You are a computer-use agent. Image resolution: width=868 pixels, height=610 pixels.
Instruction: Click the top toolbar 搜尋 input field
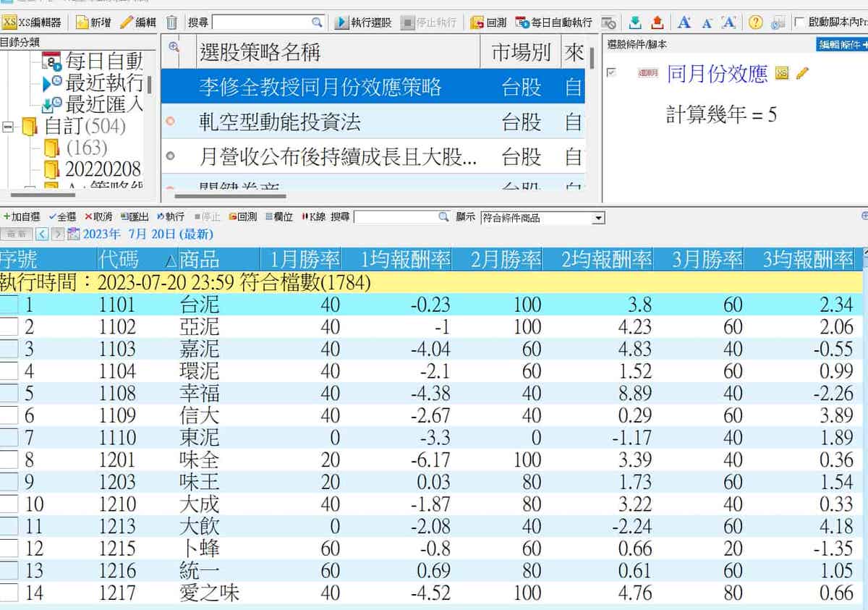[x=263, y=22]
